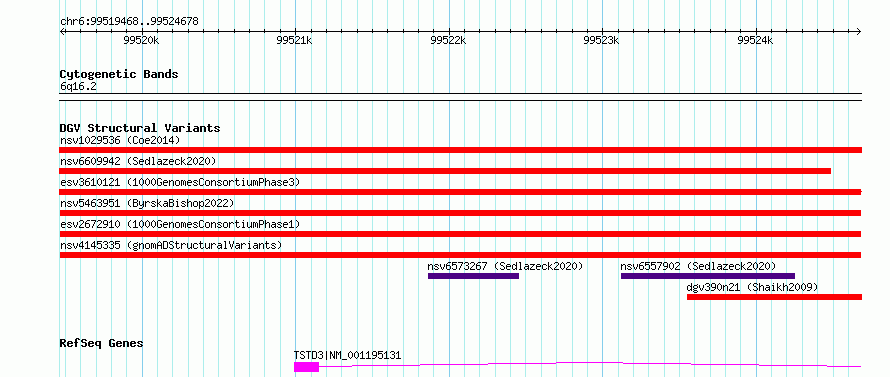This screenshot has height=377, width=890.
Task: Click the 99522k ruler tick label
Action: pyautogui.click(x=448, y=41)
